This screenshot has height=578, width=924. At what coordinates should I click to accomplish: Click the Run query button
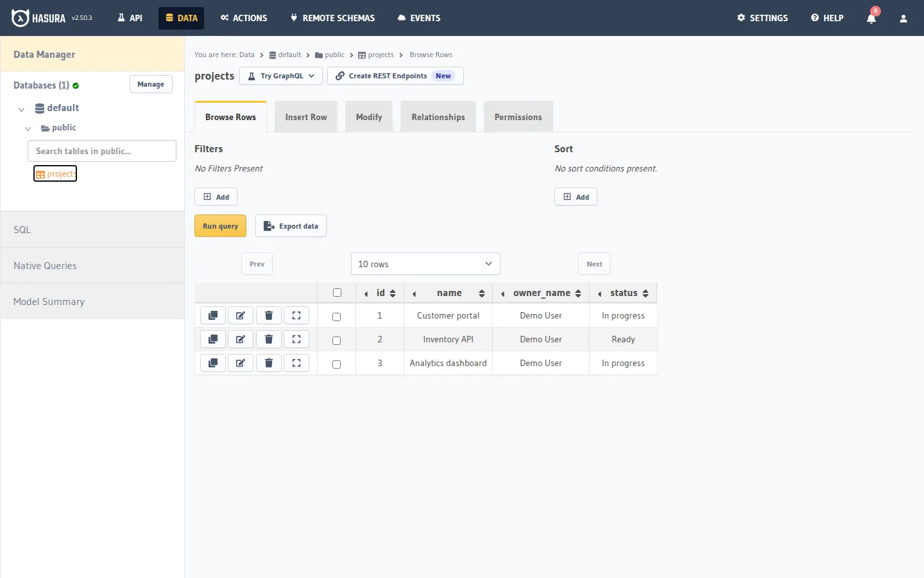(220, 226)
